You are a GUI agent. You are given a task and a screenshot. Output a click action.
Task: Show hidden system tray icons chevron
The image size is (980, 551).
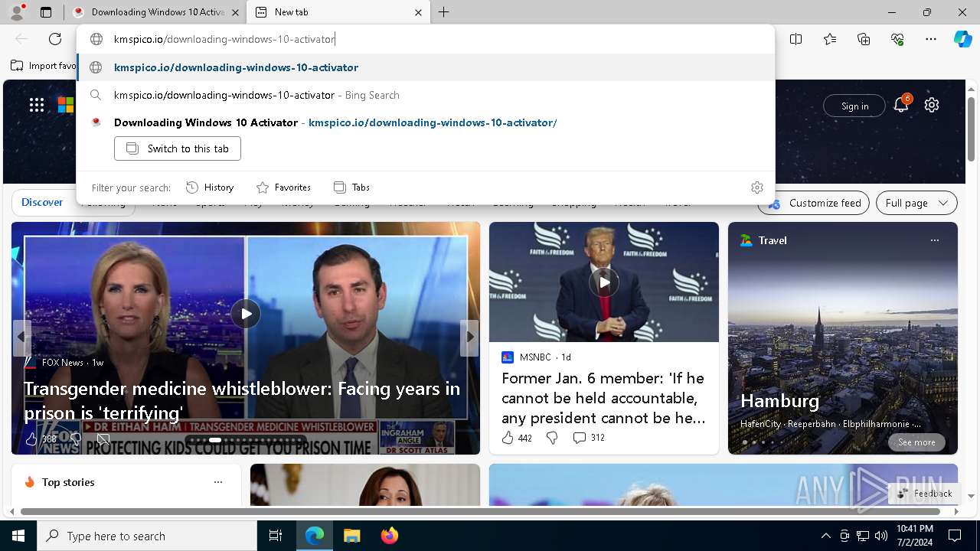pyautogui.click(x=825, y=536)
